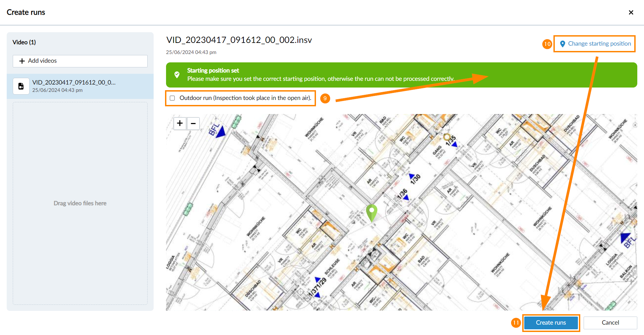Click the BFL arrow near the Loggia at right
The width and height of the screenshot is (644, 335).
coord(625,238)
